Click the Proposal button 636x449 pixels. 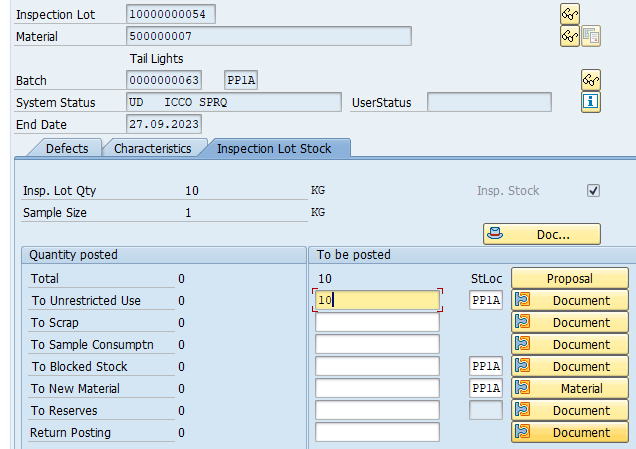point(569,278)
